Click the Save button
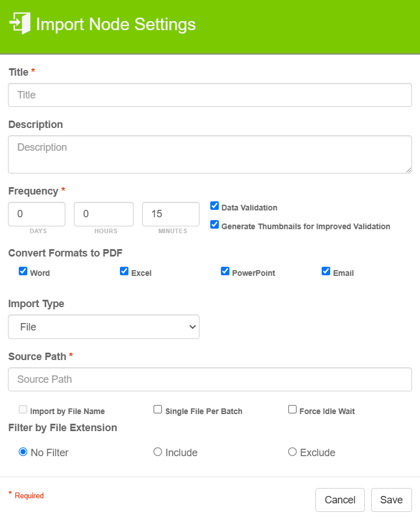Screen dimensions: 420x521 coord(391,499)
